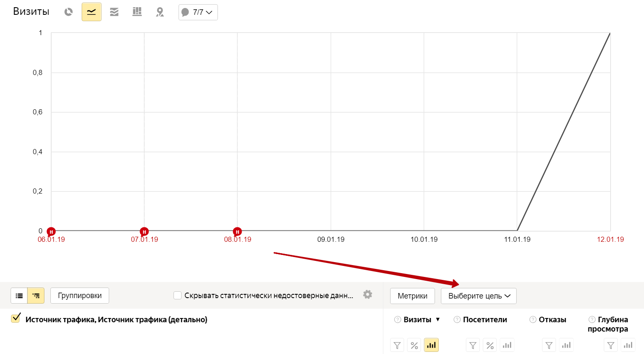The image size is (644, 354).
Task: Open the 7/7 annotations dropdown
Action: (x=198, y=12)
